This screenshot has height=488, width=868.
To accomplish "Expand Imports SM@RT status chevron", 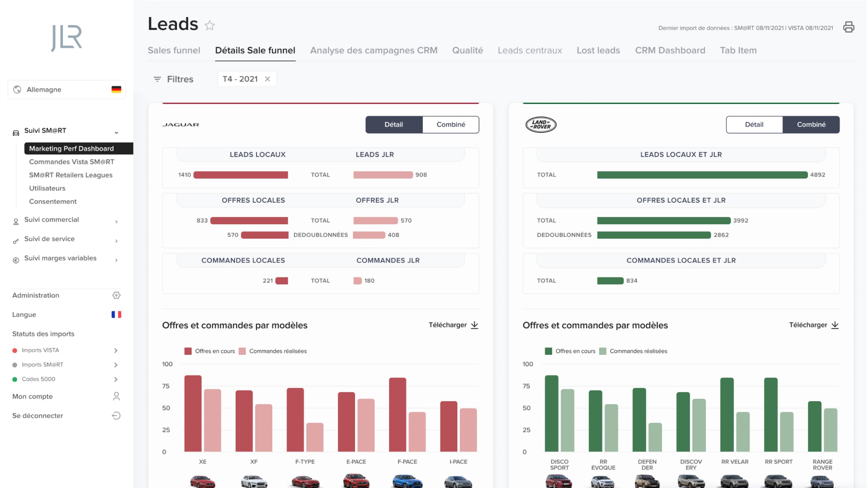I will pos(116,365).
